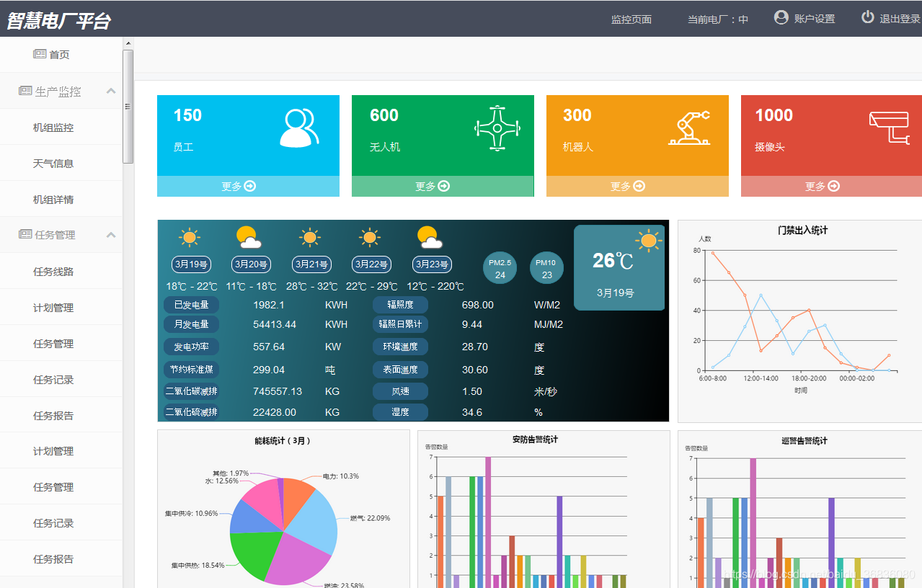Select the 3月21号 date pill
The height and width of the screenshot is (588, 922).
pos(311,264)
